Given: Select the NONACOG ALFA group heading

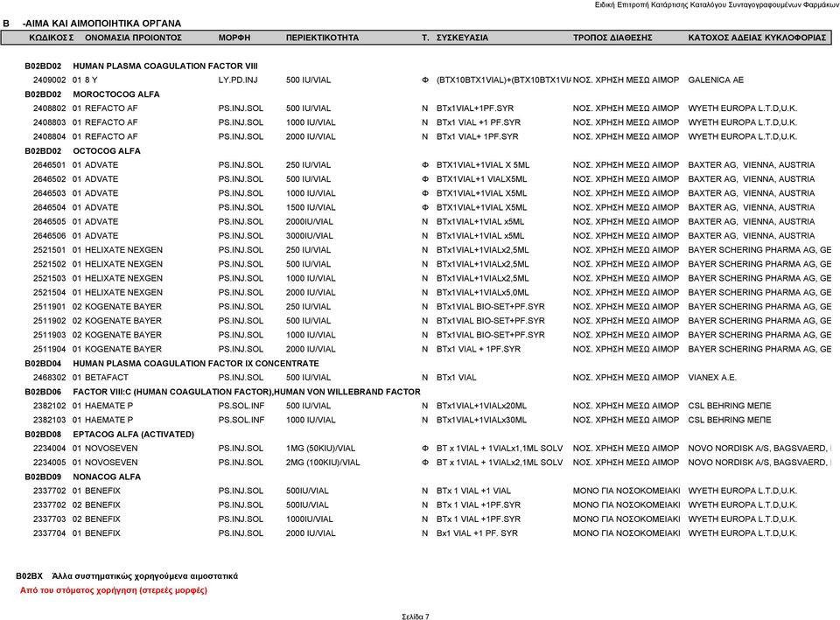Looking at the screenshot, I should [107, 477].
